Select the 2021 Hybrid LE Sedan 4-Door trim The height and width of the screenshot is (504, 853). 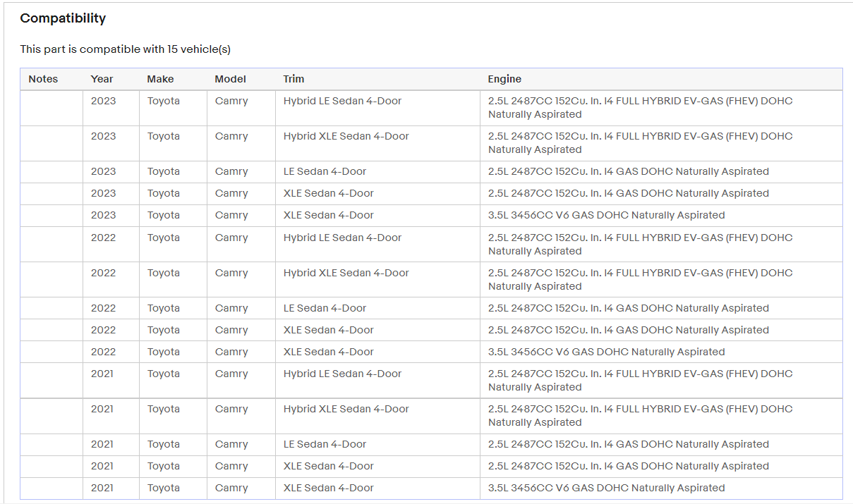(x=342, y=374)
